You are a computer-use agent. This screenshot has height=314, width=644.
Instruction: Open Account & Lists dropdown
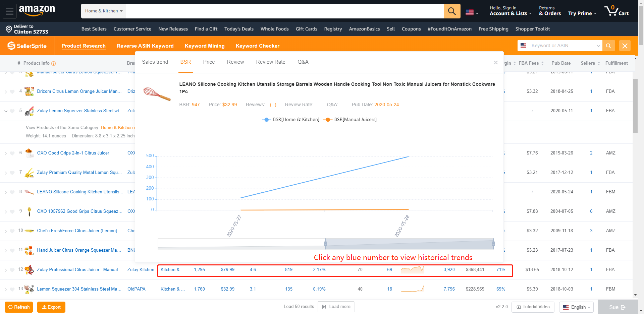coord(511,11)
